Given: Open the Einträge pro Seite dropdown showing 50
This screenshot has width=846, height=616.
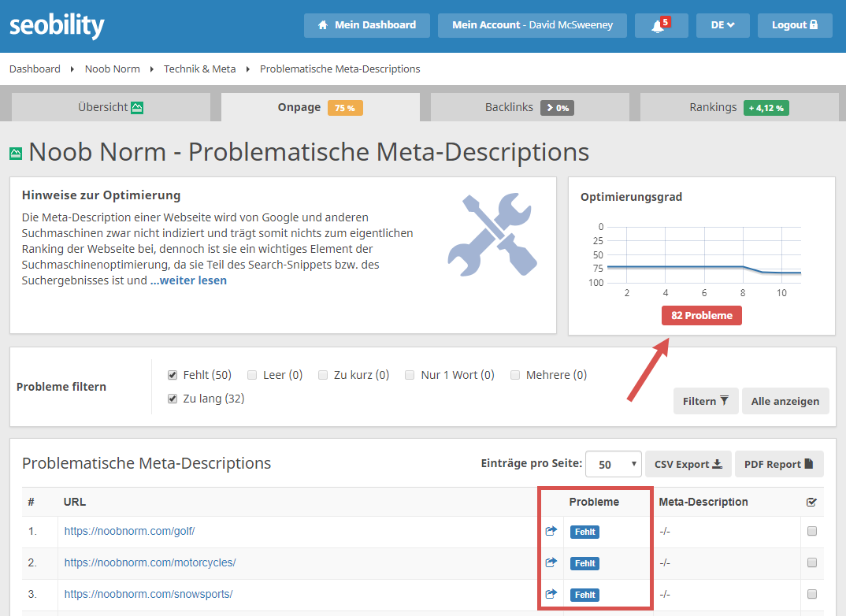Looking at the screenshot, I should [614, 464].
